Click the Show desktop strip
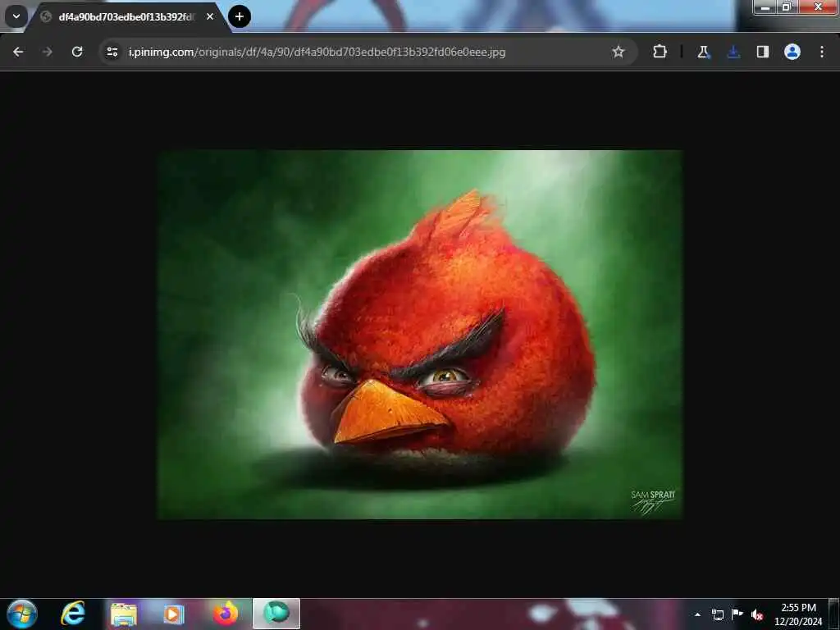The width and height of the screenshot is (840, 630). pyautogui.click(x=834, y=614)
